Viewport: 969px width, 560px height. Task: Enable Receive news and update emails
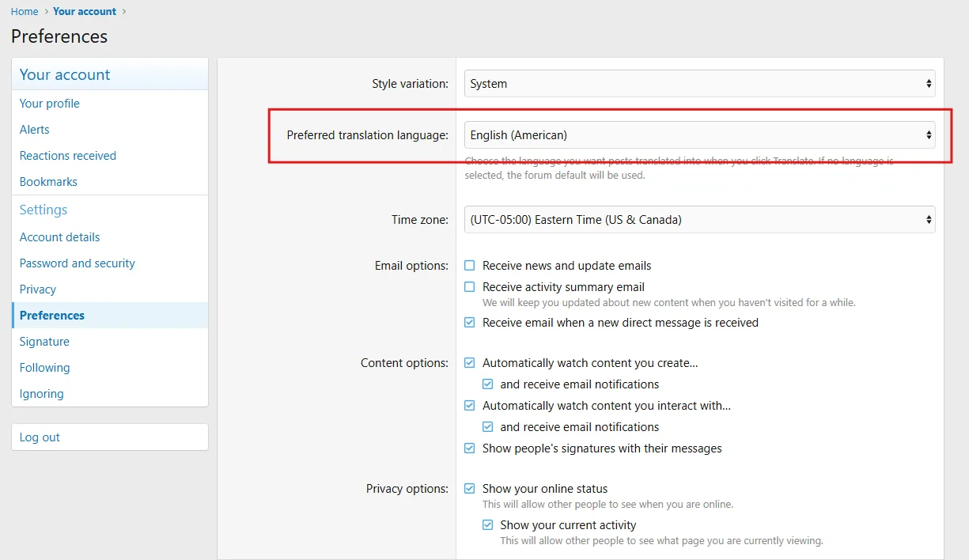pos(470,266)
